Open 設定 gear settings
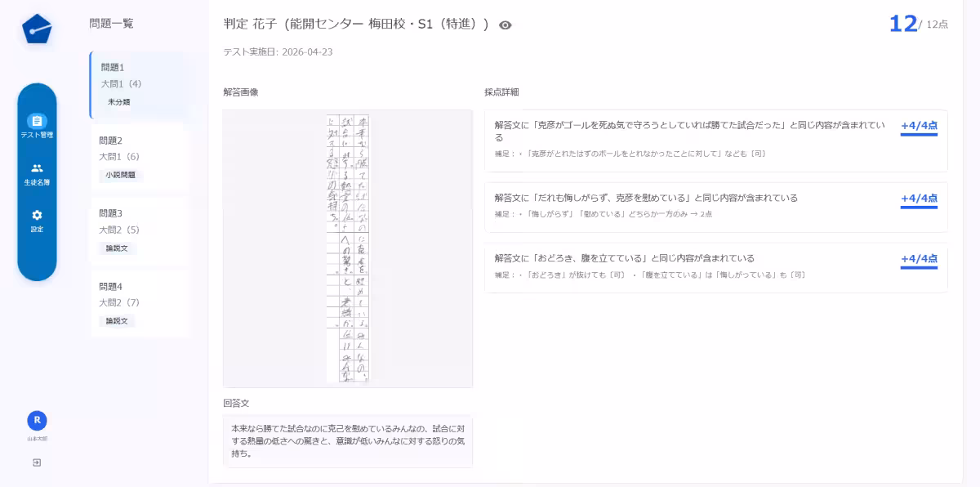 point(37,221)
